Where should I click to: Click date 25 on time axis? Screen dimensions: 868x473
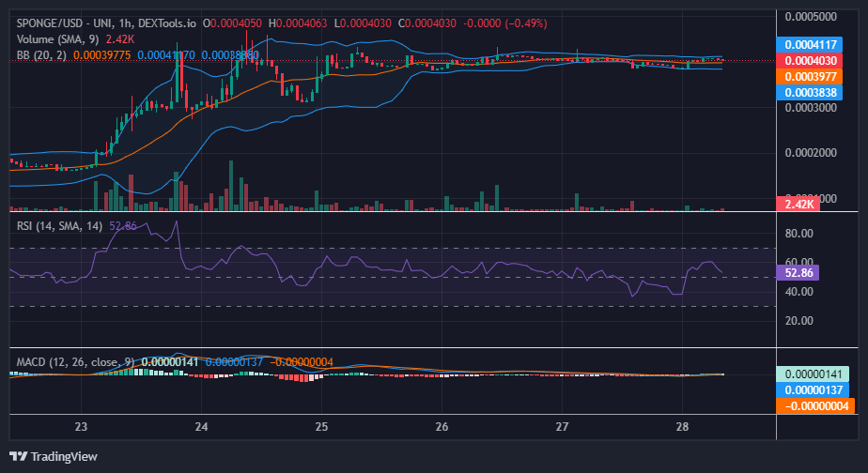(x=321, y=426)
